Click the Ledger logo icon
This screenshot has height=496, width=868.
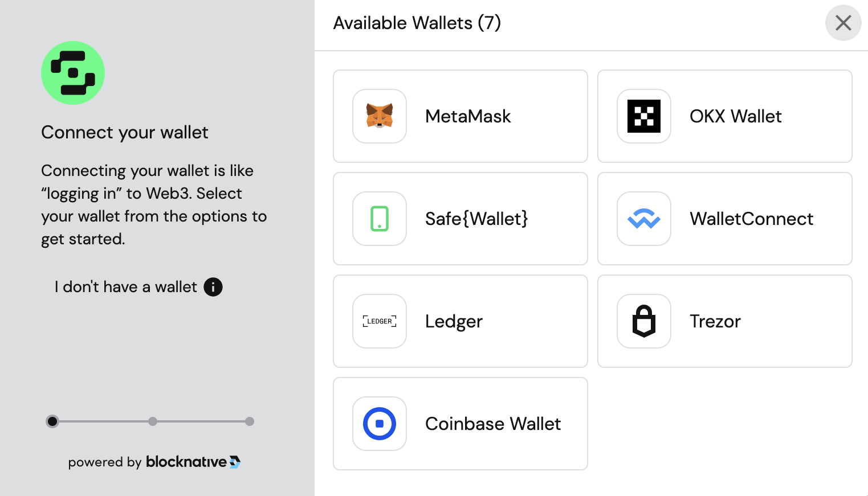[380, 321]
